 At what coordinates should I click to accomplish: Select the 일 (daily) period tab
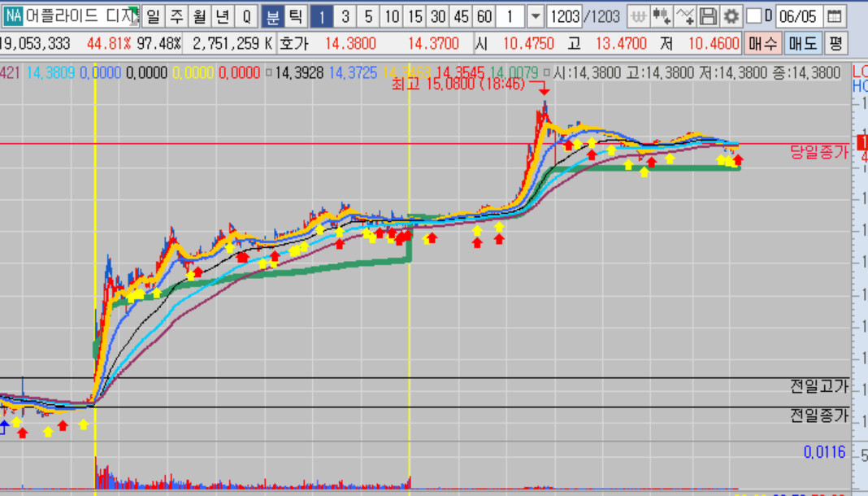point(154,16)
